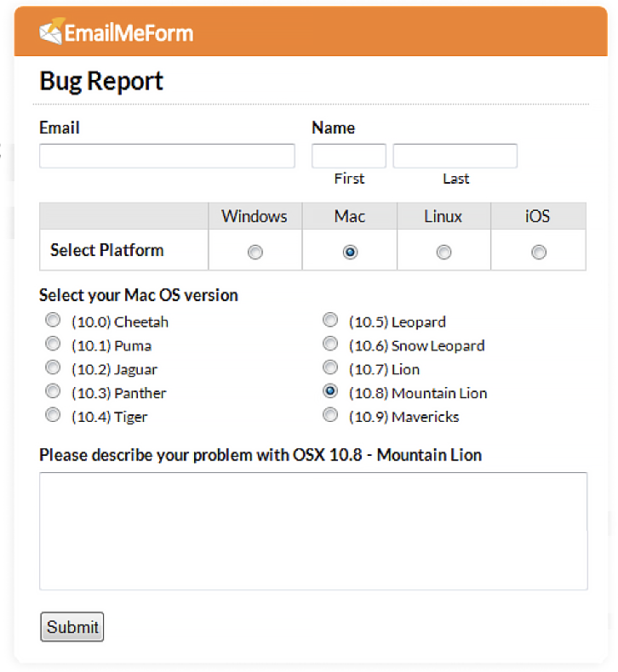618x672 pixels.
Task: Pick the (10.9) Mavericks radio button
Action: point(330,415)
